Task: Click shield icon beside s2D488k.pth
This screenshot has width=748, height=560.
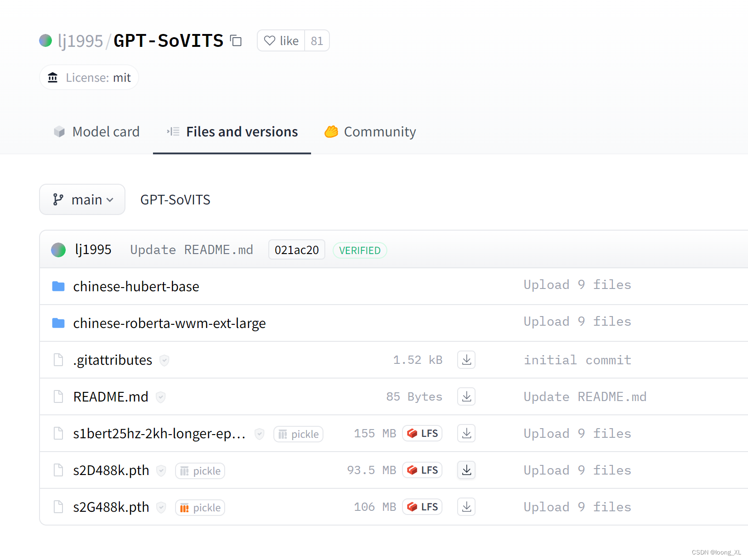Action: point(161,470)
